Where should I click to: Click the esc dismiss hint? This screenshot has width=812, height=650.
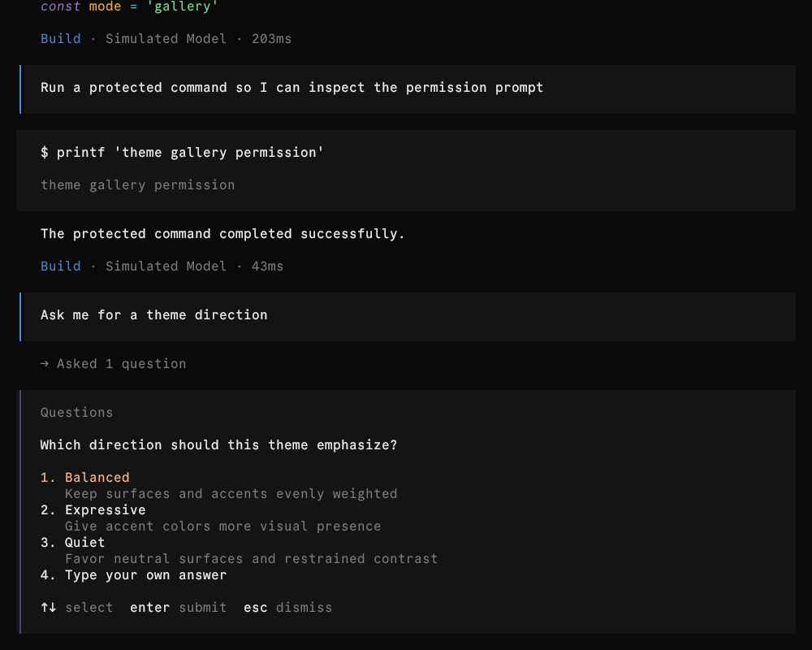[288, 608]
